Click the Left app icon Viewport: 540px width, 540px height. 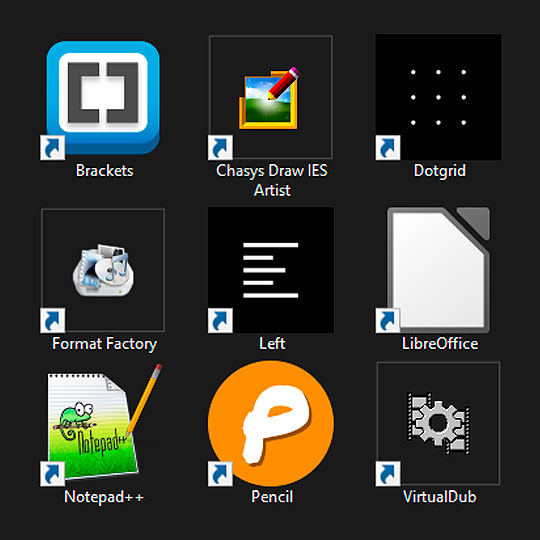[x=271, y=270]
